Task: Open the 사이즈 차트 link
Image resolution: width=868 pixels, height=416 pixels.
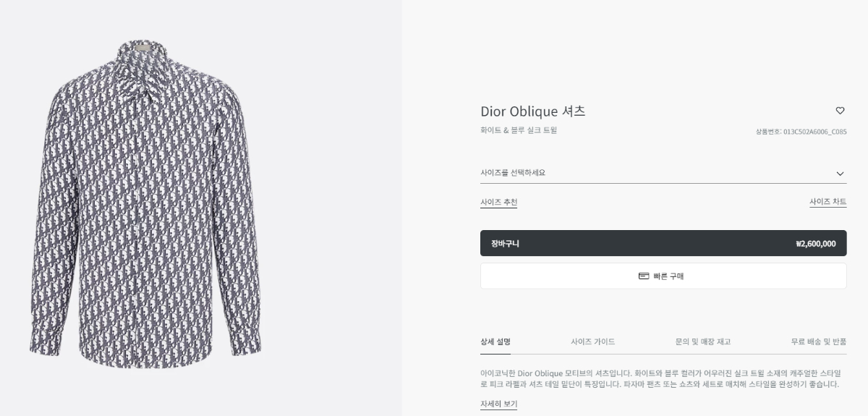Action: 827,203
